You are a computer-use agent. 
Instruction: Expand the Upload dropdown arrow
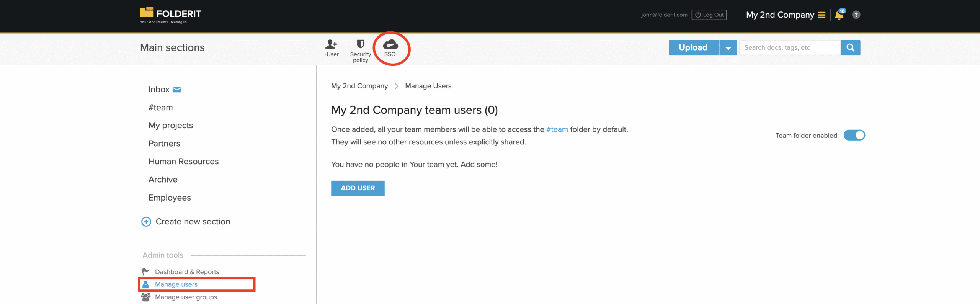point(728,48)
